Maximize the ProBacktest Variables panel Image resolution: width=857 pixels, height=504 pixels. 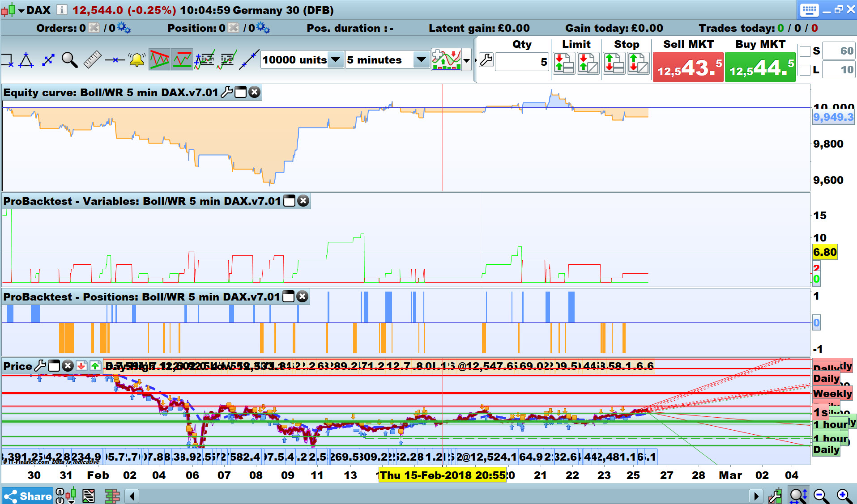(x=290, y=201)
